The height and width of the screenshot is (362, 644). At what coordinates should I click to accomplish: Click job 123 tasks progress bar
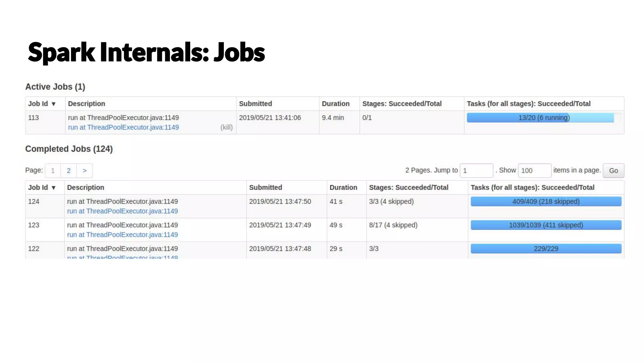[x=546, y=225]
